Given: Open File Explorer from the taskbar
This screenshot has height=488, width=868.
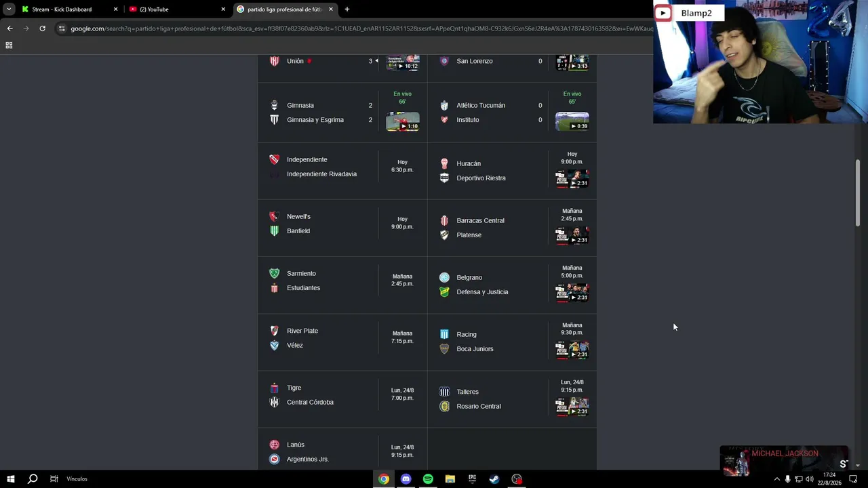Looking at the screenshot, I should (x=450, y=479).
